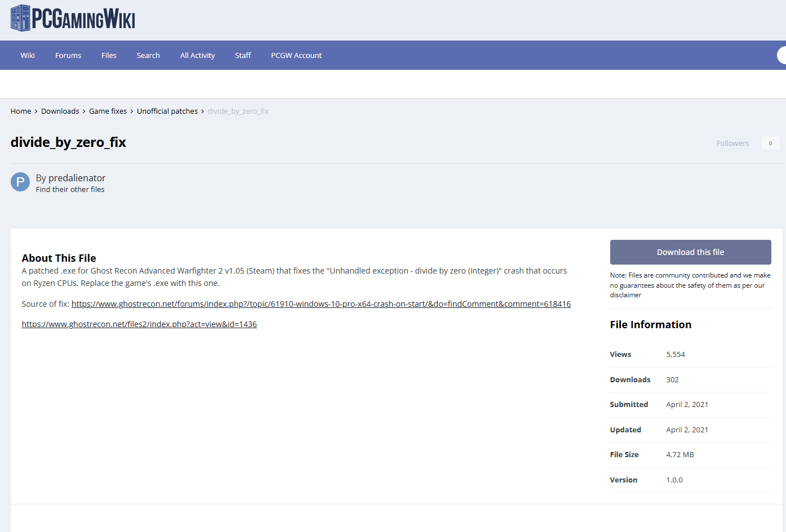The width and height of the screenshot is (786, 532).
Task: Click the divide_by_zero_fix page title
Action: pyautogui.click(x=68, y=142)
